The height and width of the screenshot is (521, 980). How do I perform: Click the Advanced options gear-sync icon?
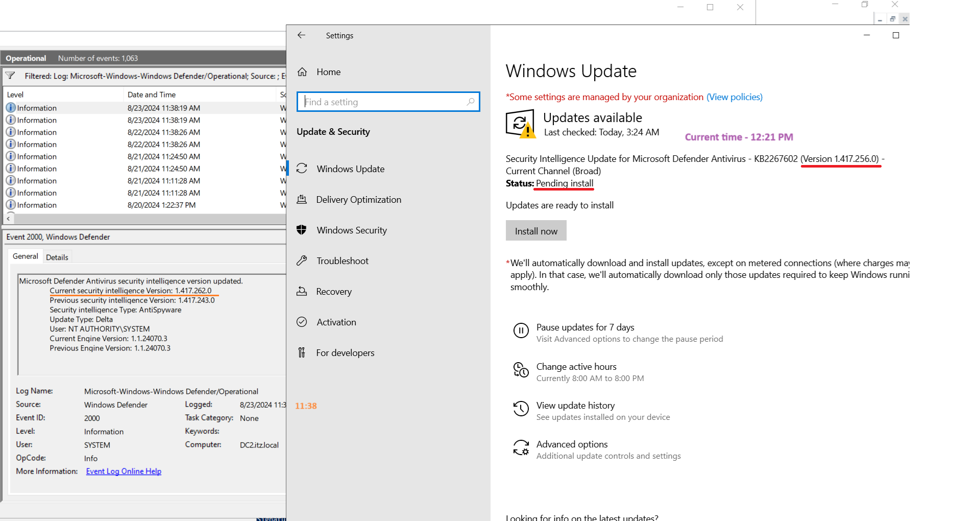coord(521,447)
